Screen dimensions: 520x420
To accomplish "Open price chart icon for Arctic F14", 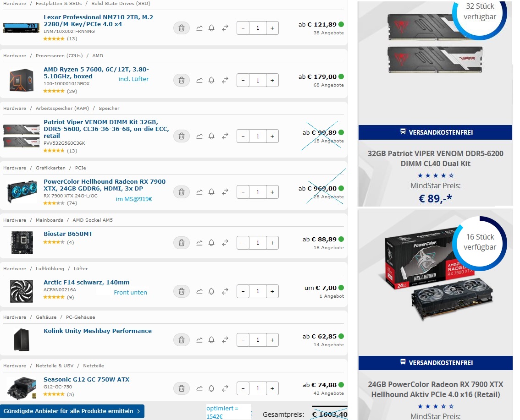I will pyautogui.click(x=199, y=291).
